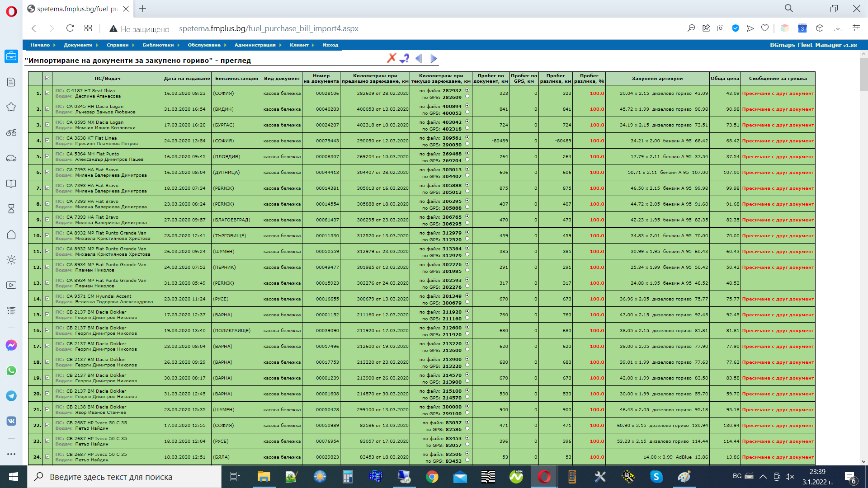Open WhatsApp in the Opera sidebar
Image resolution: width=868 pixels, height=488 pixels.
coord(11,371)
